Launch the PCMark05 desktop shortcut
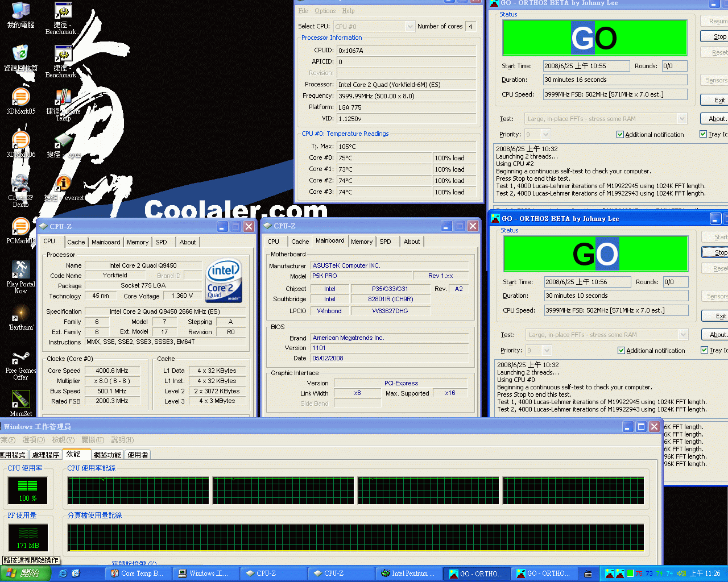Image resolution: width=728 pixels, height=582 pixels. [x=20, y=231]
